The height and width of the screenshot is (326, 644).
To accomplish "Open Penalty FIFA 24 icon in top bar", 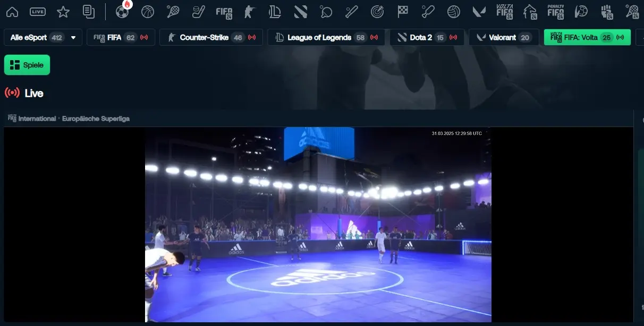I will (556, 11).
